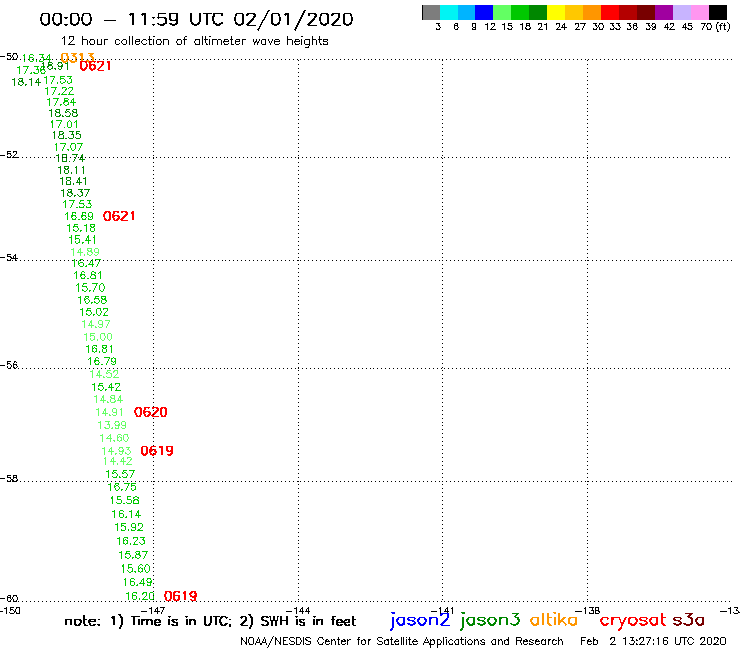Select the wave height reading 18.58
This screenshot has width=740, height=650.
(63, 113)
